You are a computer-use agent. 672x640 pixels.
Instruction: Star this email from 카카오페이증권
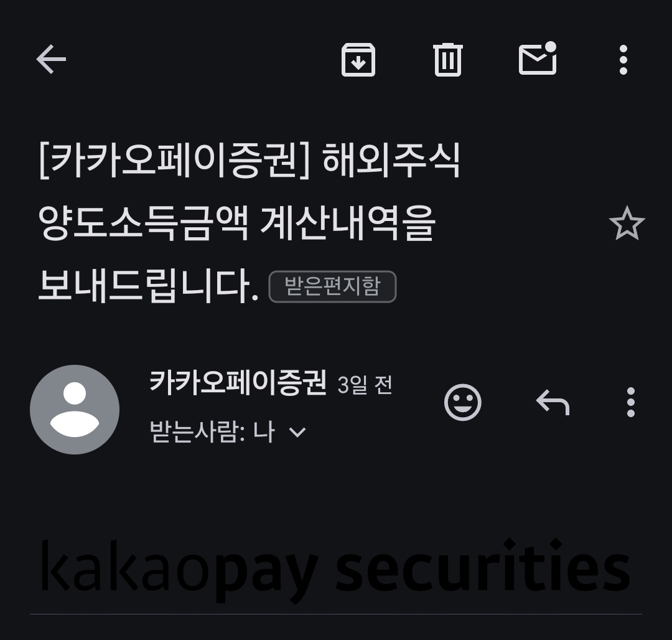627,223
